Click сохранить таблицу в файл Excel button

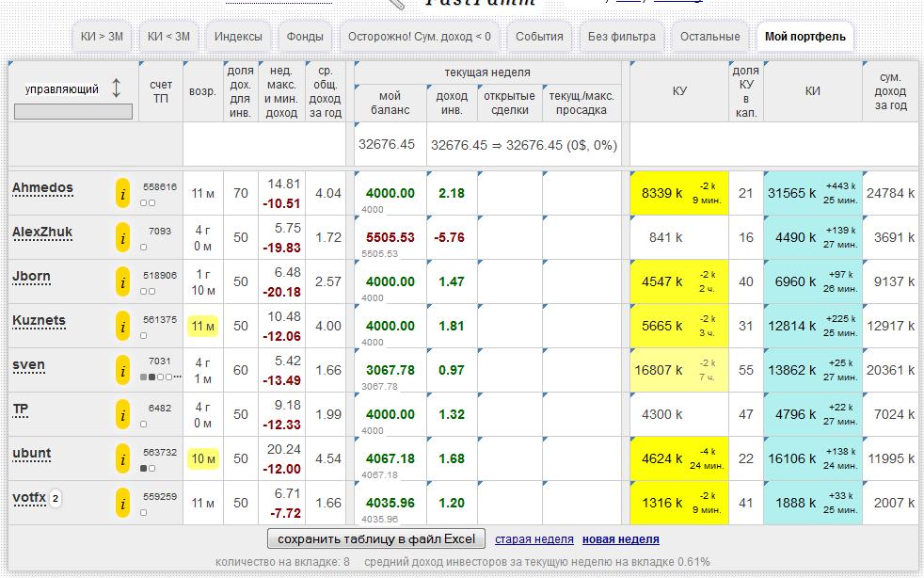(x=376, y=539)
